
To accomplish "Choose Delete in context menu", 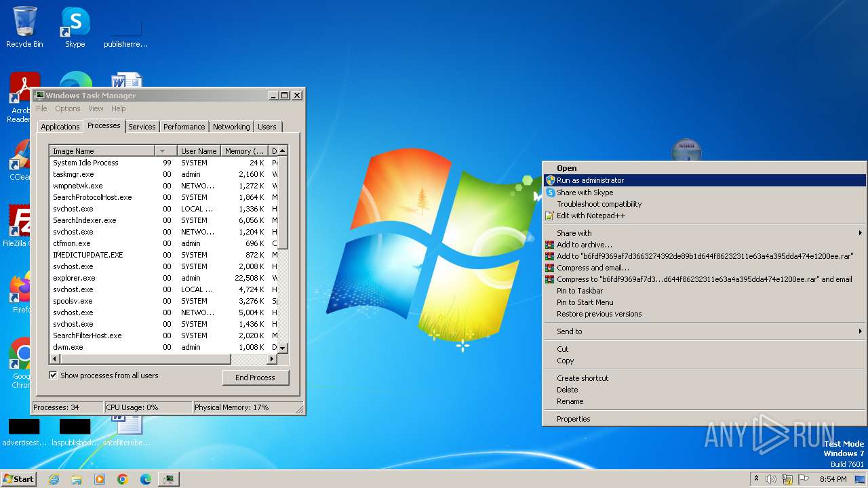I will 705,390.
